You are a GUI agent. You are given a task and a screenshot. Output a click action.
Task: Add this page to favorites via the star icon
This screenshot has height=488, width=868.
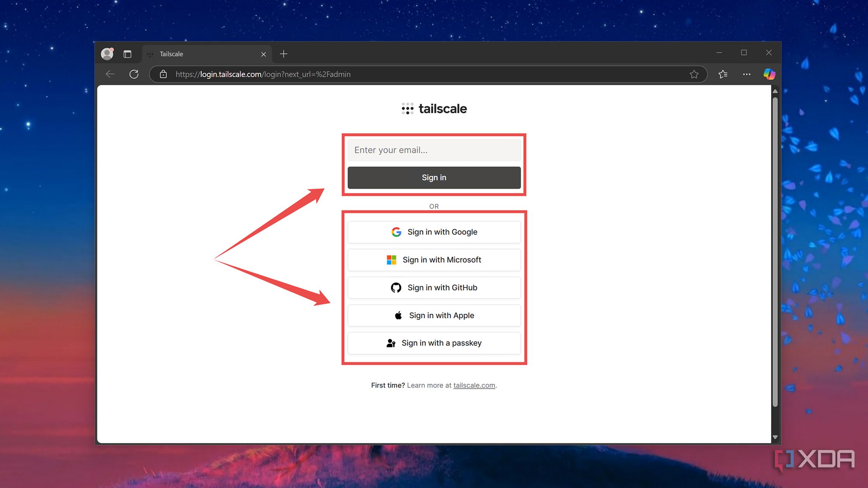click(x=694, y=74)
